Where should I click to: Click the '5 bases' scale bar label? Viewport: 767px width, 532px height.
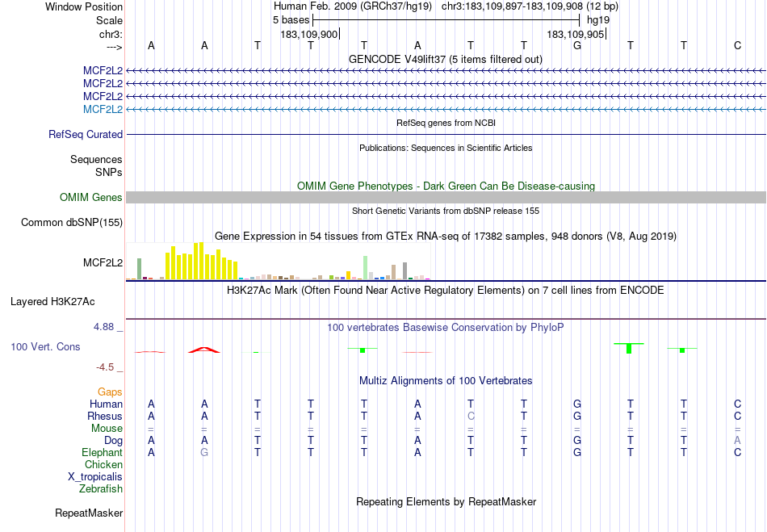click(291, 20)
